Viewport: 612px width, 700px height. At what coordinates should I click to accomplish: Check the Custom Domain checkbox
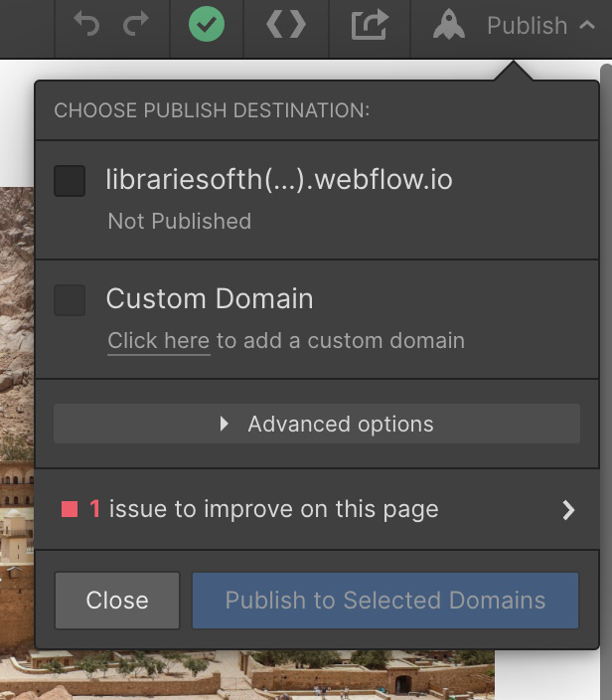click(x=70, y=300)
